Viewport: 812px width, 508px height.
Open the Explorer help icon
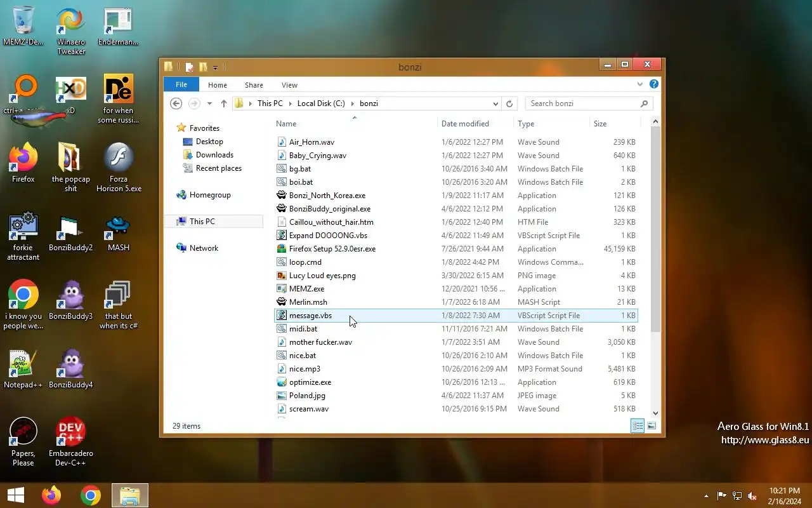point(654,84)
